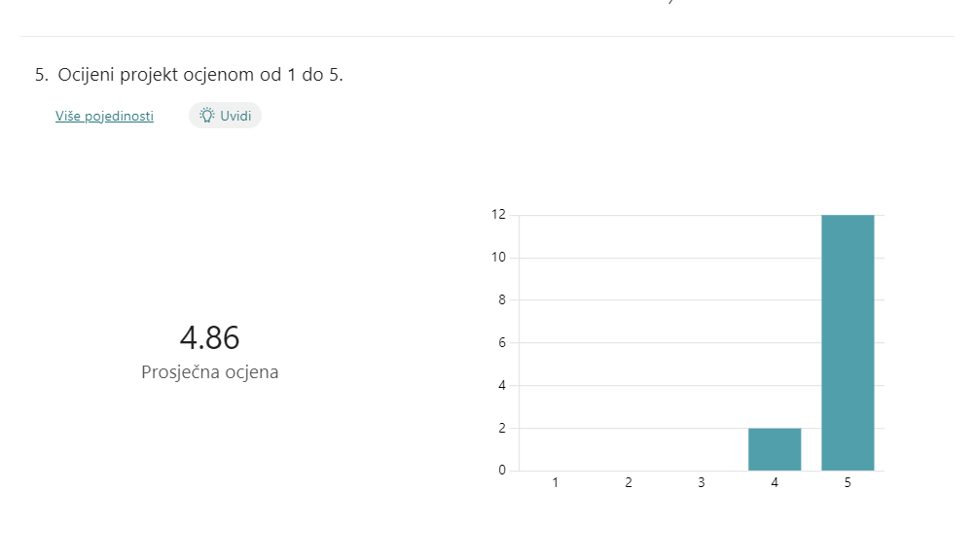
Task: Open the Više pojedinosti link
Action: pos(104,116)
